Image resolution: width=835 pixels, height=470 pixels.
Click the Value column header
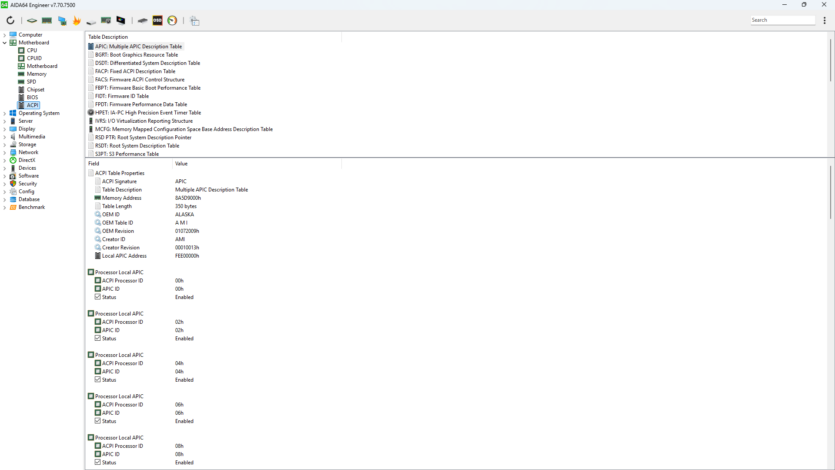181,163
